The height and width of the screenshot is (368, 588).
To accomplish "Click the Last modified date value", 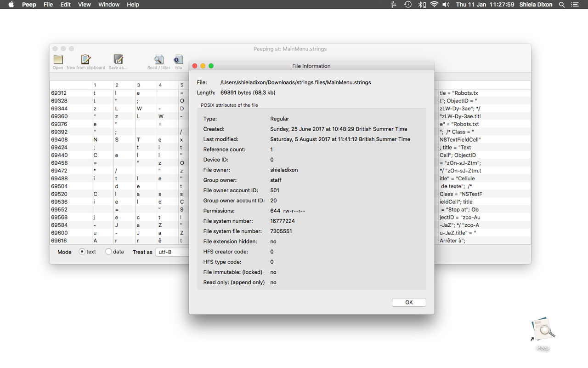I will coord(340,139).
